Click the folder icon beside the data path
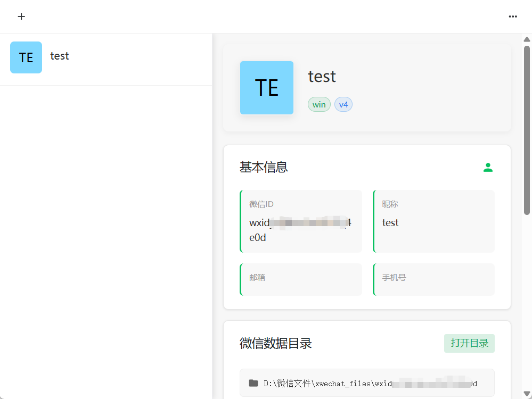Viewport: 532px width, 399px height. tap(253, 383)
